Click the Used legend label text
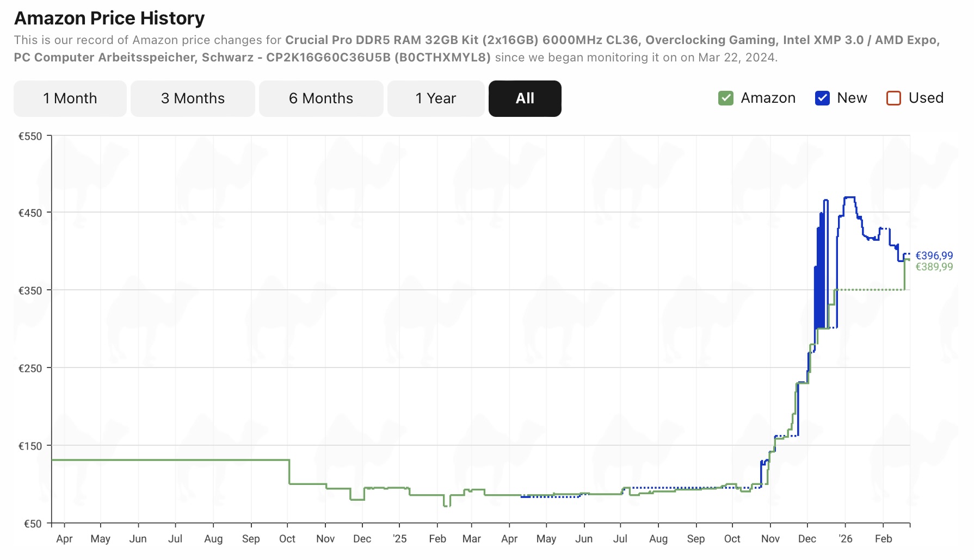The image size is (974, 560). 926,98
